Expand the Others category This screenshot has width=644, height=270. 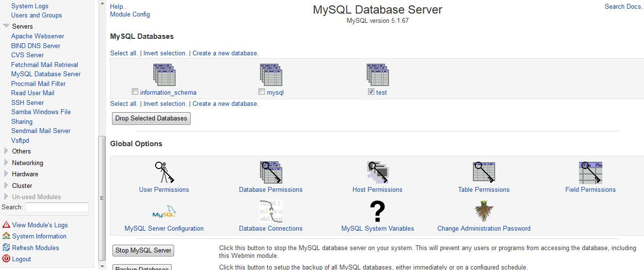6,151
